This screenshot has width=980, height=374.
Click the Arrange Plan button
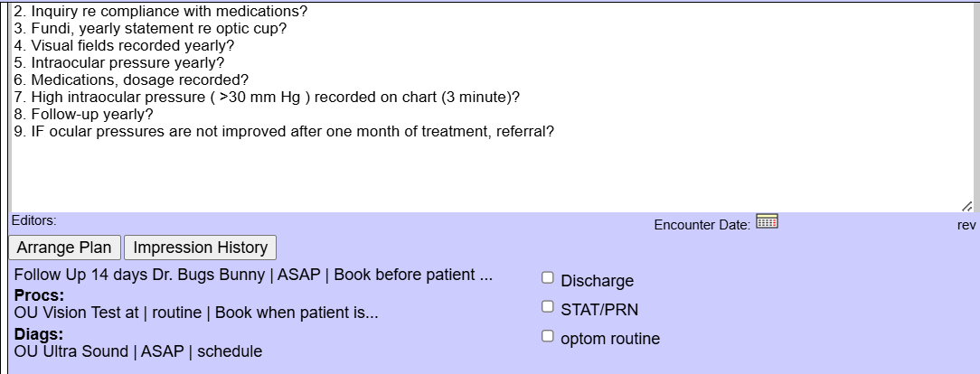click(x=64, y=248)
